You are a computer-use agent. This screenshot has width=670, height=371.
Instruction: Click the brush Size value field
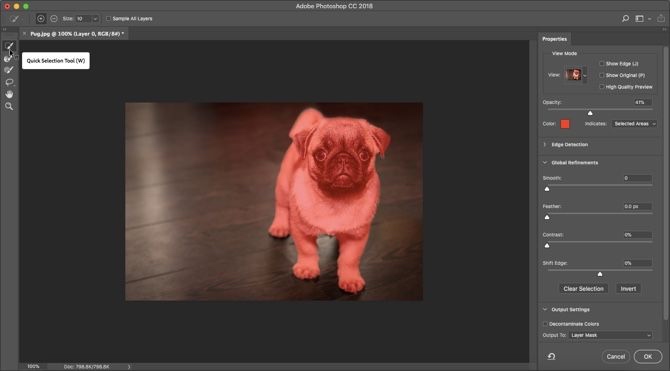tap(83, 19)
